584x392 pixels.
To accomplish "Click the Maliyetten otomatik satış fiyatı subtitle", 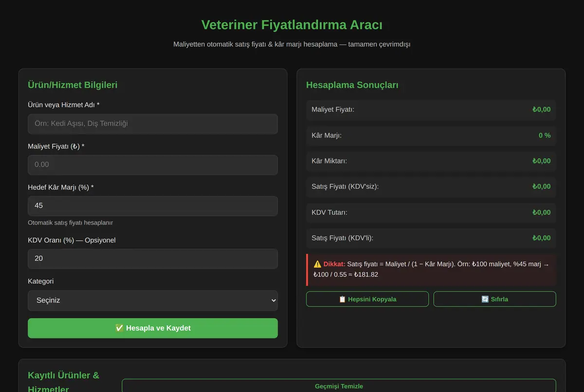I will click(292, 44).
